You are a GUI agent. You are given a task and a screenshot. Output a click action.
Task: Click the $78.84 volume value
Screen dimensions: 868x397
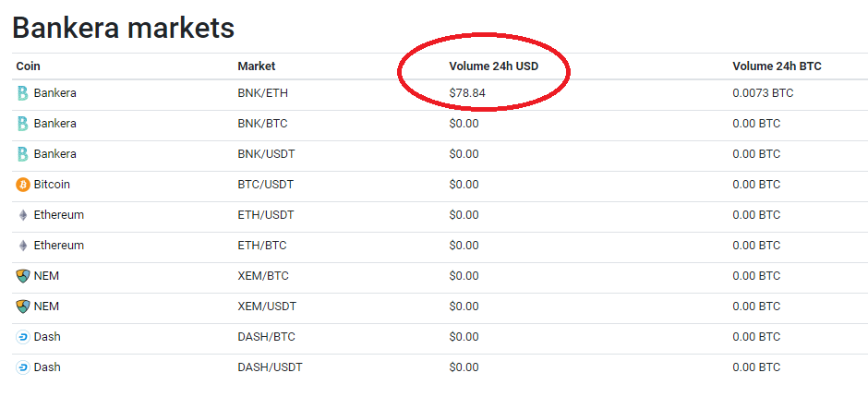point(467,93)
